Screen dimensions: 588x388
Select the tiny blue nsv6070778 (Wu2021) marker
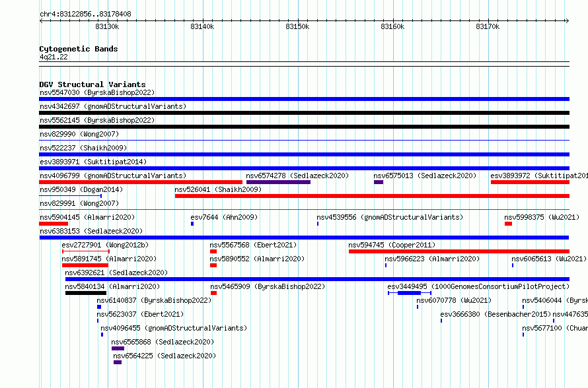418,307
